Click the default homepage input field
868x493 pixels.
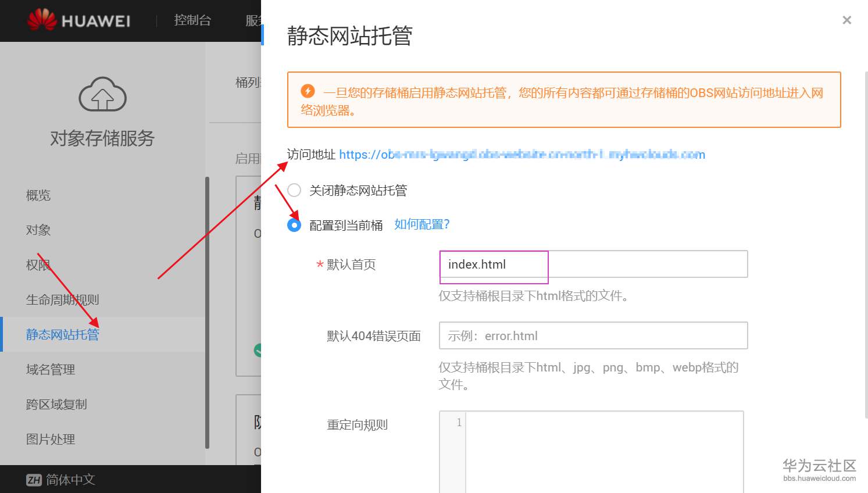pyautogui.click(x=593, y=264)
